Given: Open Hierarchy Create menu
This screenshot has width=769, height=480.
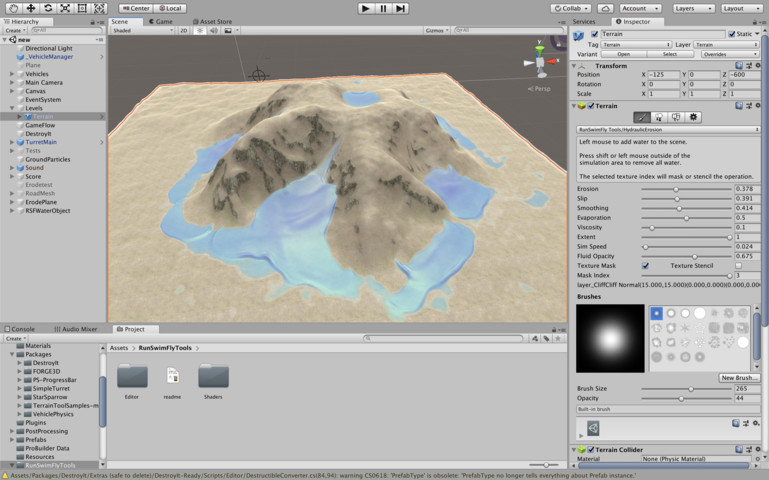Looking at the screenshot, I should click(15, 30).
